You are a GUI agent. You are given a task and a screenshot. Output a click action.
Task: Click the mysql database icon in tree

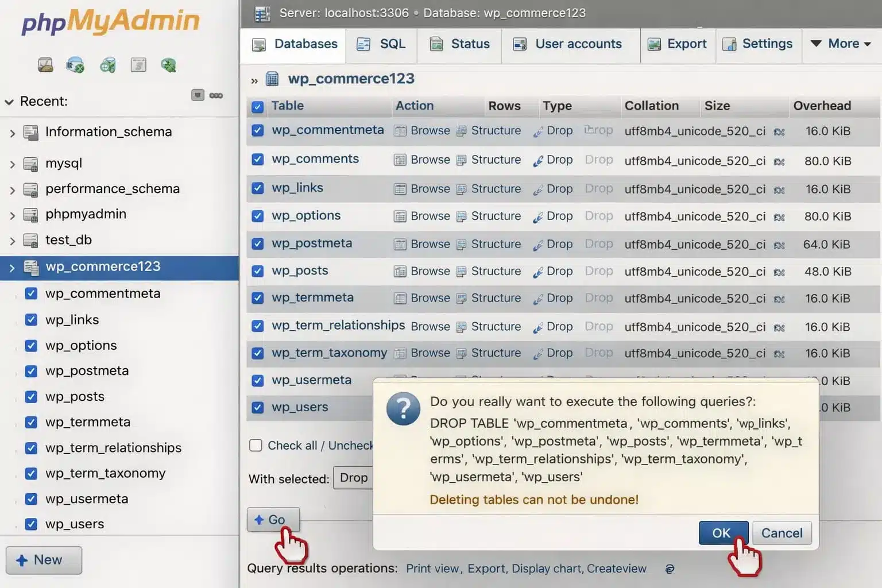pos(30,164)
